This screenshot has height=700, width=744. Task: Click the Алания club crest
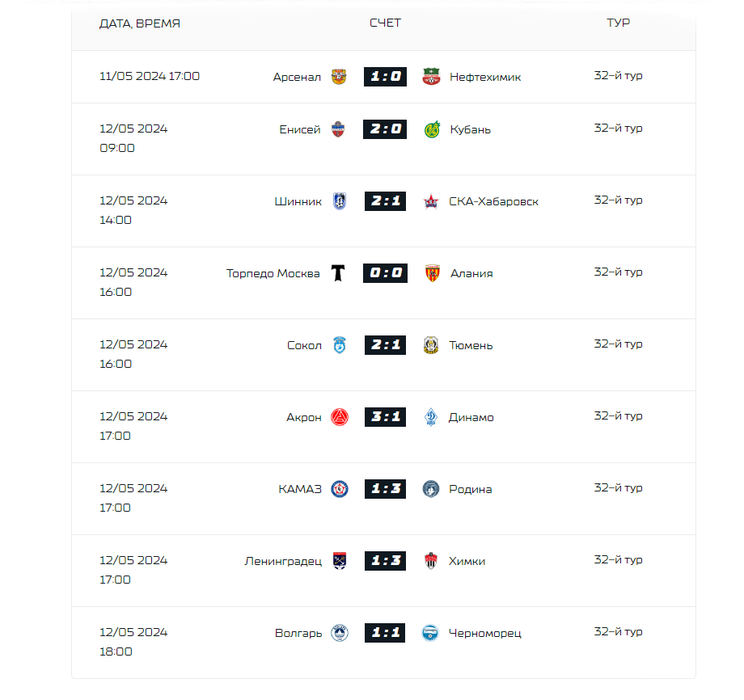(432, 273)
